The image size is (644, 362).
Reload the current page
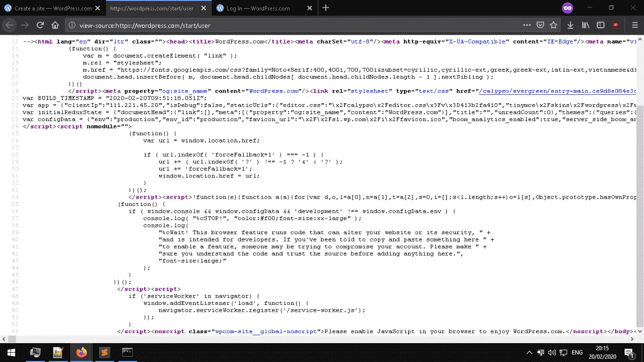(x=40, y=25)
